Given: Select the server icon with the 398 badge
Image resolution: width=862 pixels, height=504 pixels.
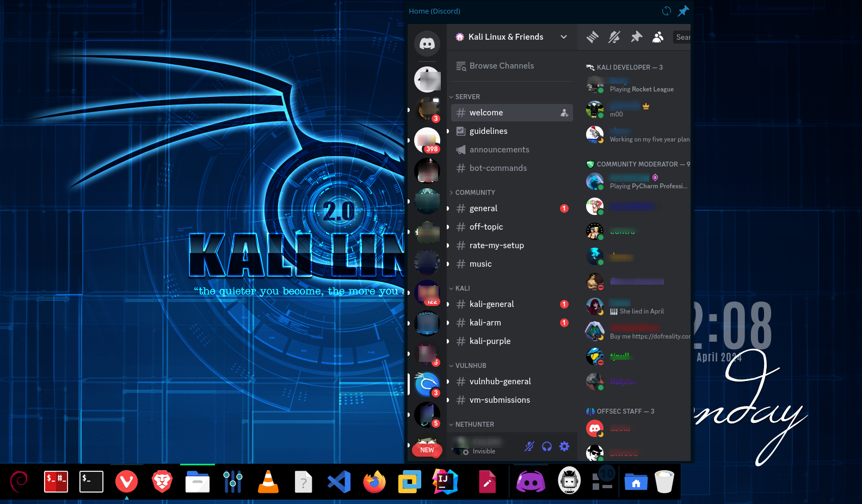Looking at the screenshot, I should 427,140.
